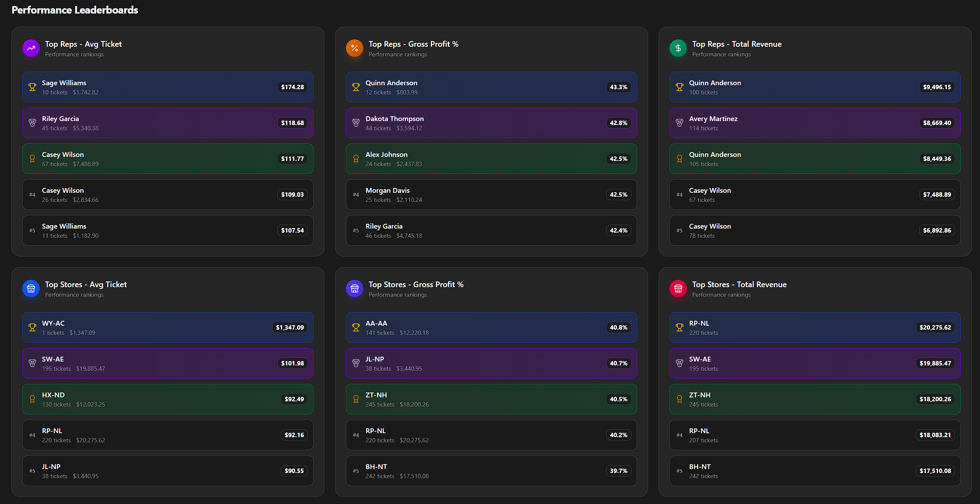Click the trophy icon beside Quinn Anderson 43.3%
Image resolution: width=980 pixels, height=504 pixels.
click(x=356, y=87)
